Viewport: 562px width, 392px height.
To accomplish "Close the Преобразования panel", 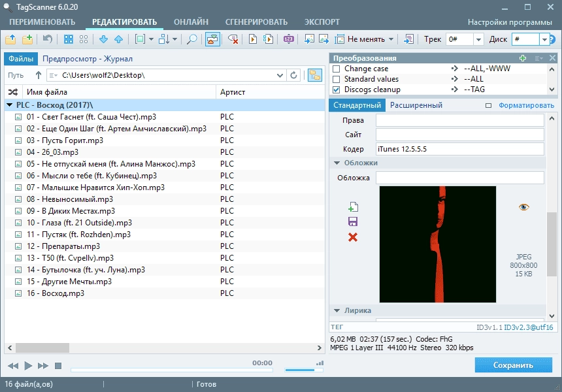I will pyautogui.click(x=552, y=58).
